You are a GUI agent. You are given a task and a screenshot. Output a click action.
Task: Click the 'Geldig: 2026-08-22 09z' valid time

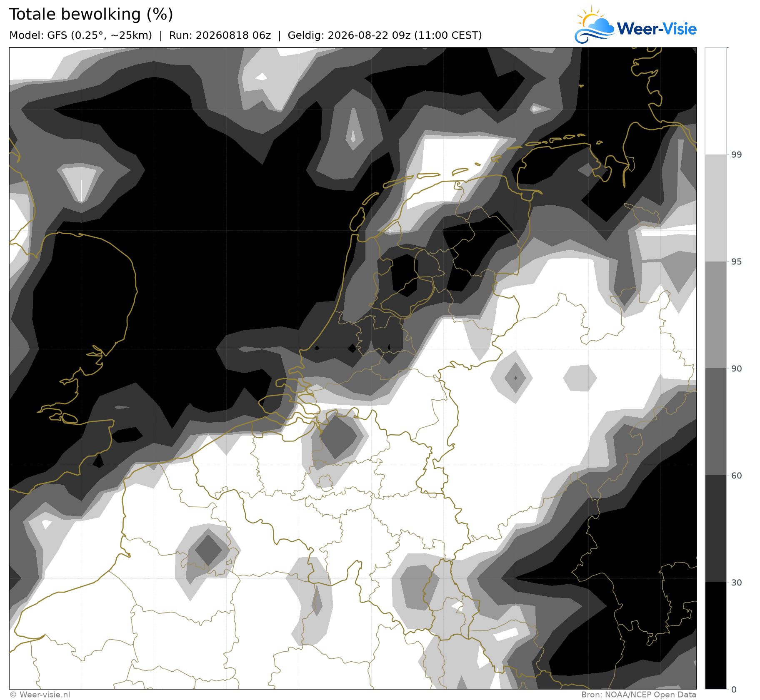(349, 35)
